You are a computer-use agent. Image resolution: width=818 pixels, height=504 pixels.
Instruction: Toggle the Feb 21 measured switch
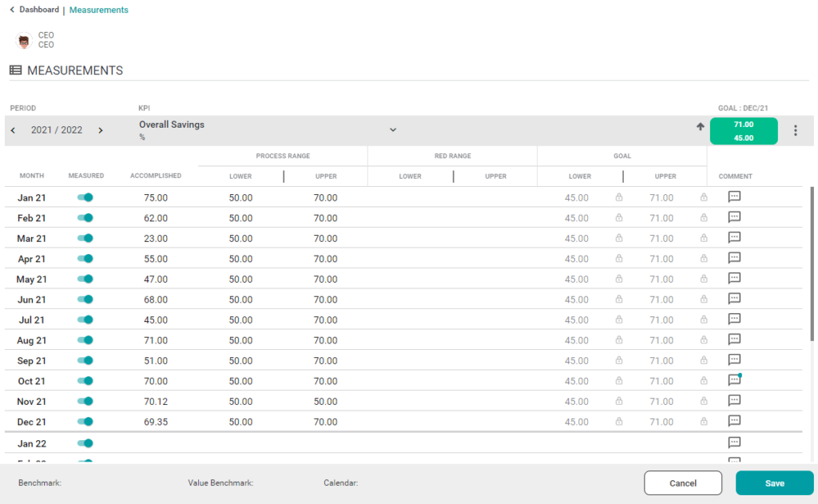tap(85, 217)
